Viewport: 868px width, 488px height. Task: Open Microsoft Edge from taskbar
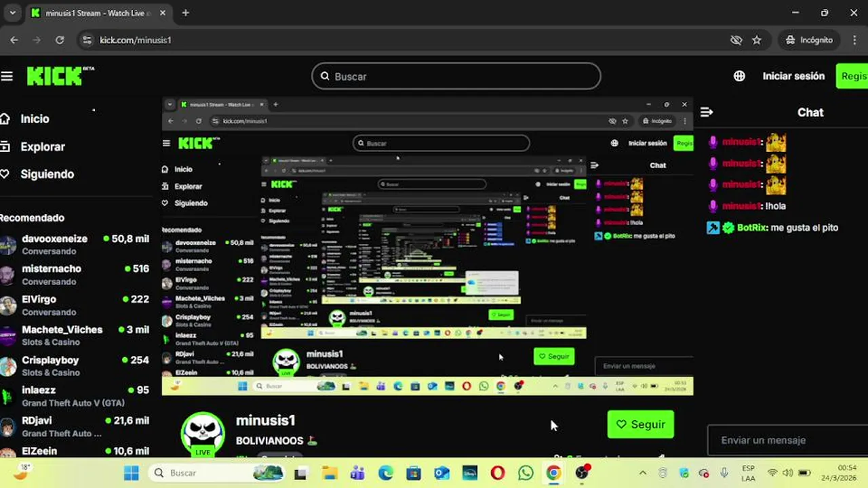coord(386,472)
